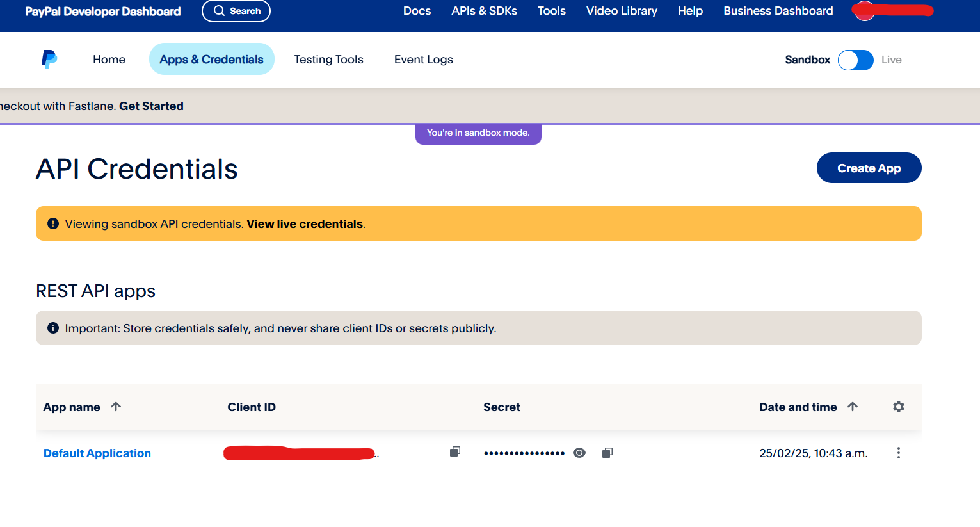Click the Date and time header text
Image resolution: width=980 pixels, height=527 pixels.
tap(798, 407)
